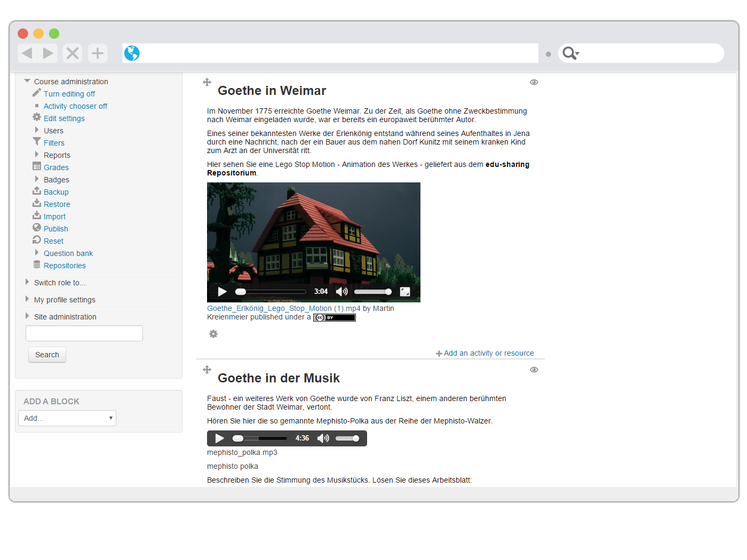Click the globe icon in address bar

tap(132, 53)
